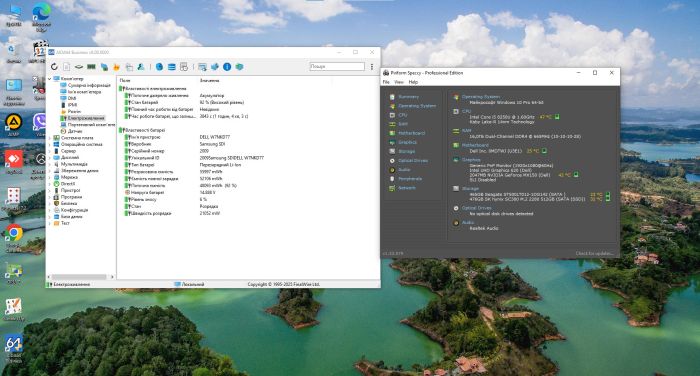Open Microsoft Edge desktop shortcut
The height and width of the screenshot is (376, 700).
[41, 17]
